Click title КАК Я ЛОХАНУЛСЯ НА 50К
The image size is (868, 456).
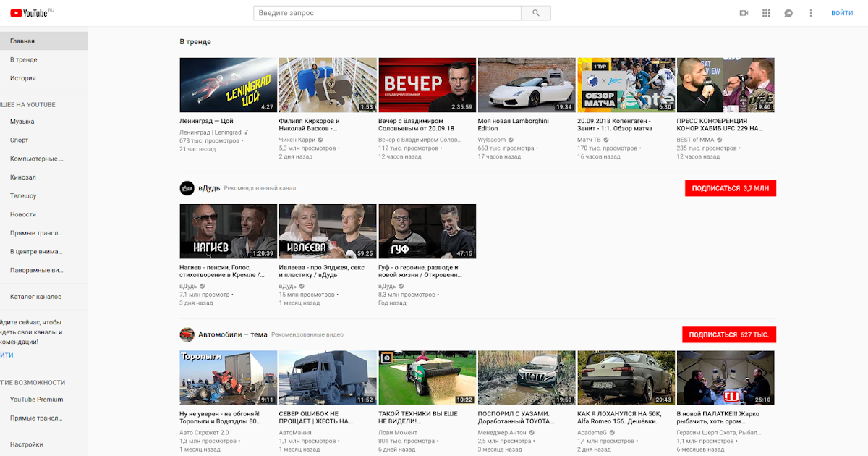619,418
